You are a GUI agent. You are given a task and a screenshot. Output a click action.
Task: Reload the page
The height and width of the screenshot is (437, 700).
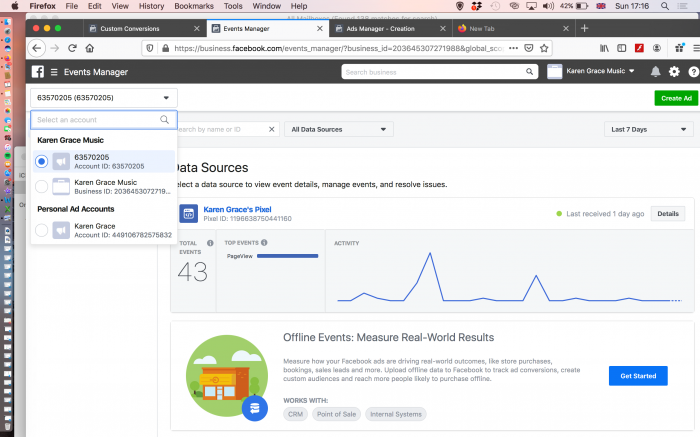(72, 48)
